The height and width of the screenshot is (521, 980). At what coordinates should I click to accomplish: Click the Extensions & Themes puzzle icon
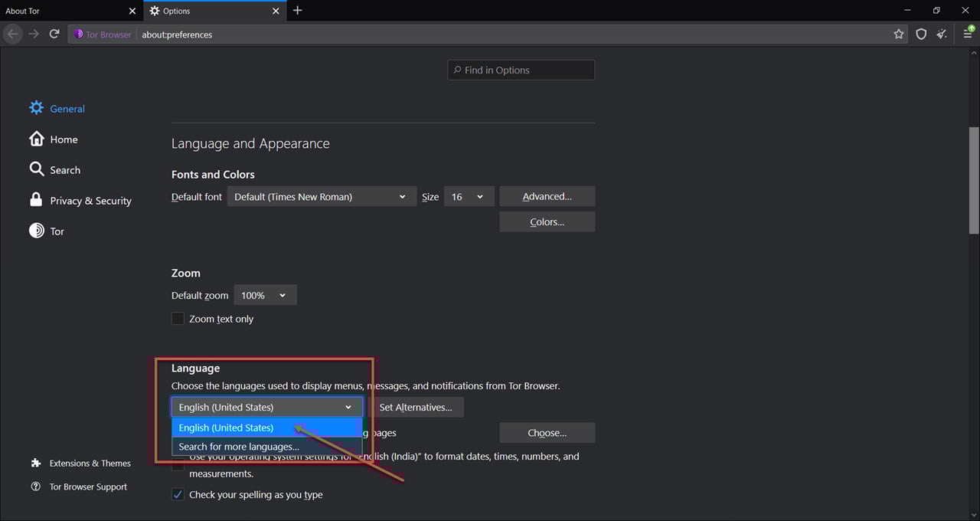coord(36,463)
